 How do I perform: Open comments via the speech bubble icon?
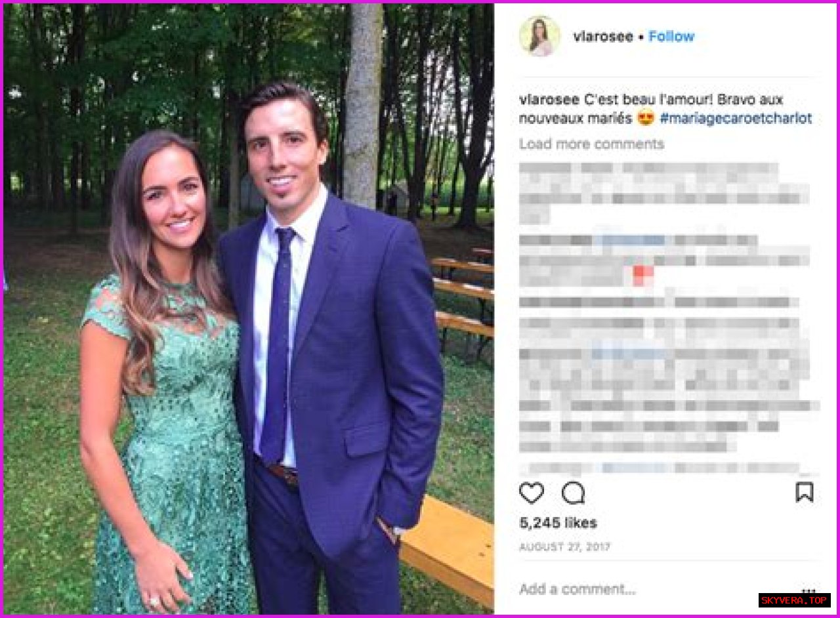coord(573,492)
